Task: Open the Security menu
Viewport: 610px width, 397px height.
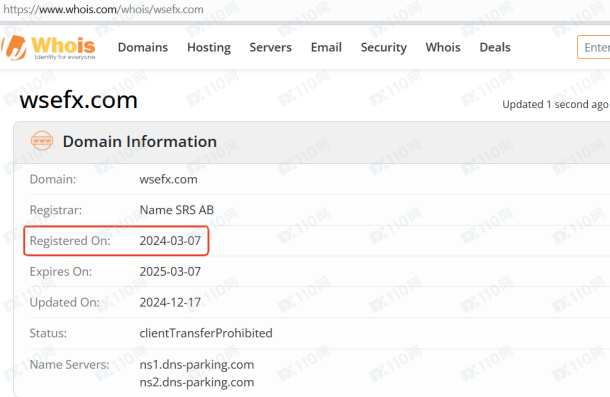Action: (x=384, y=47)
